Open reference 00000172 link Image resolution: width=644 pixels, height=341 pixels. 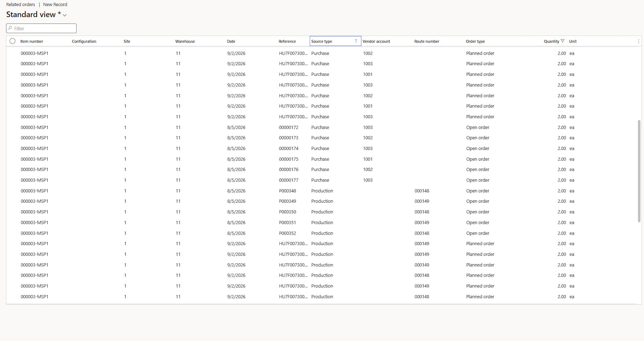click(289, 127)
